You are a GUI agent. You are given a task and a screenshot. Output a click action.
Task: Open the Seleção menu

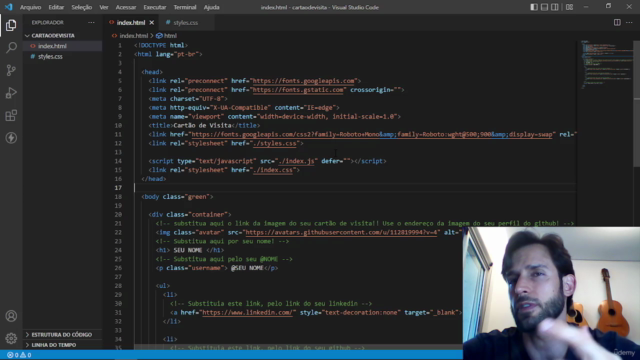click(x=82, y=7)
